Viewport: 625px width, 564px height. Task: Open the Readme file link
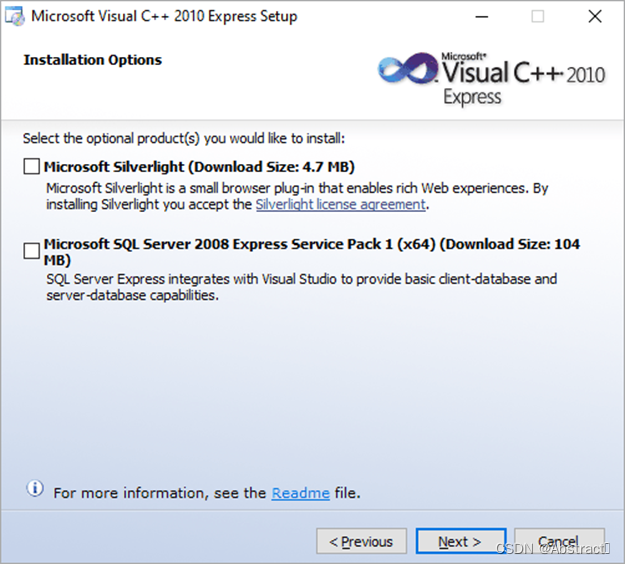[x=300, y=493]
